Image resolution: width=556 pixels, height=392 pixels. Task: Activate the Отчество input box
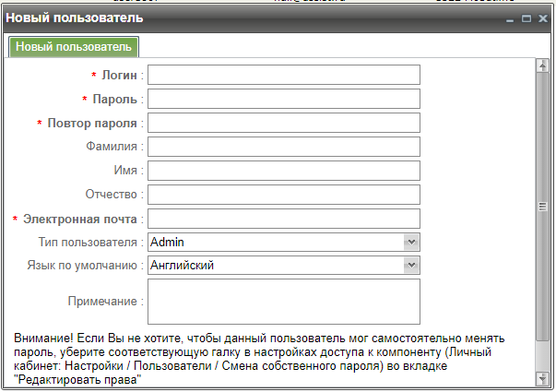(x=283, y=195)
